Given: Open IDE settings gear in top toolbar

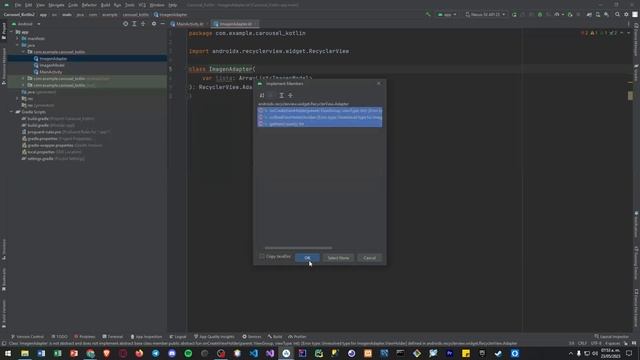Looking at the screenshot, I should [x=626, y=14].
